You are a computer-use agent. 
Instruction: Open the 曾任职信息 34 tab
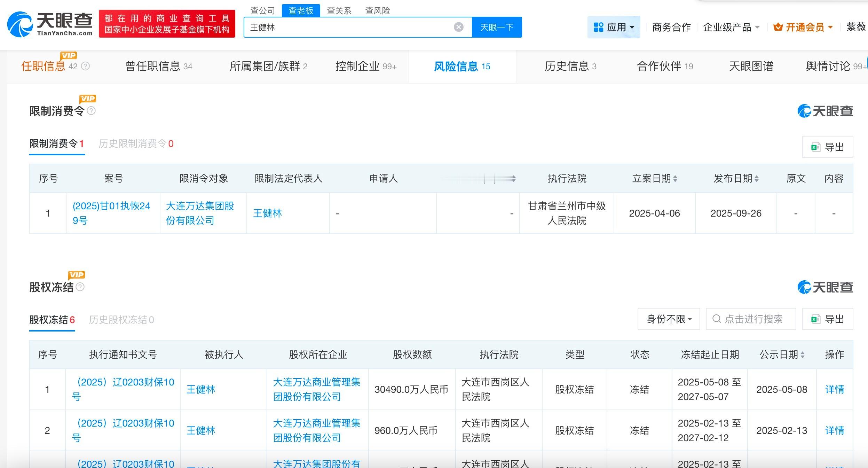[x=159, y=66]
